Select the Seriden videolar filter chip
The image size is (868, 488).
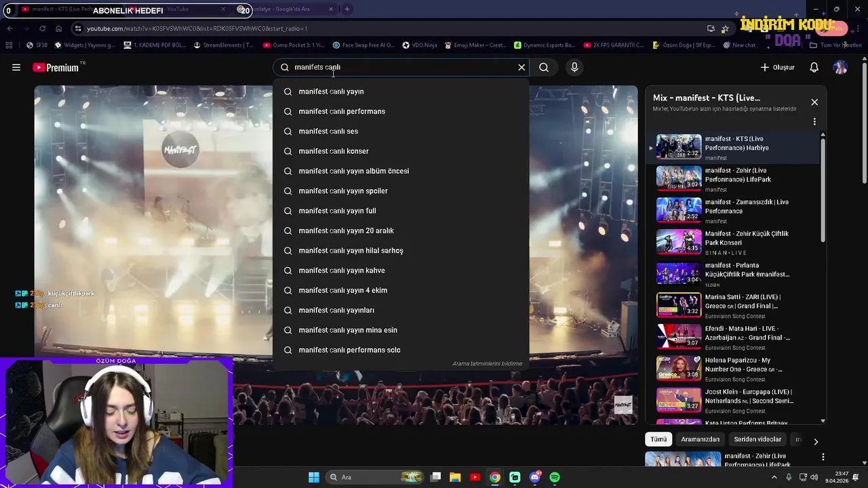757,439
